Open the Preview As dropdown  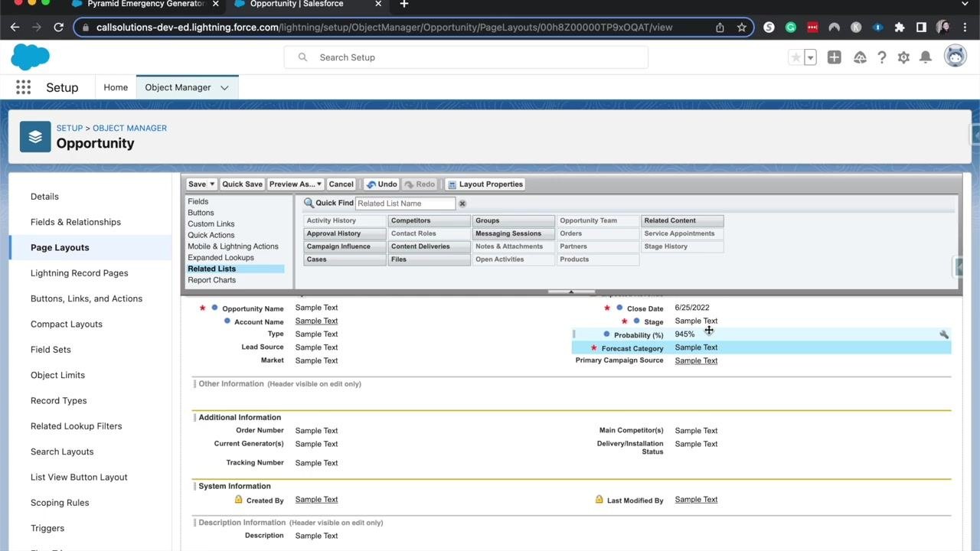pos(295,184)
